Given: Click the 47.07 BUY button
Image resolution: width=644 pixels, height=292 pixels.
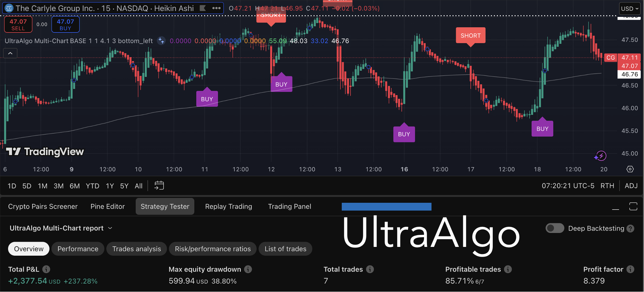Looking at the screenshot, I should point(65,25).
